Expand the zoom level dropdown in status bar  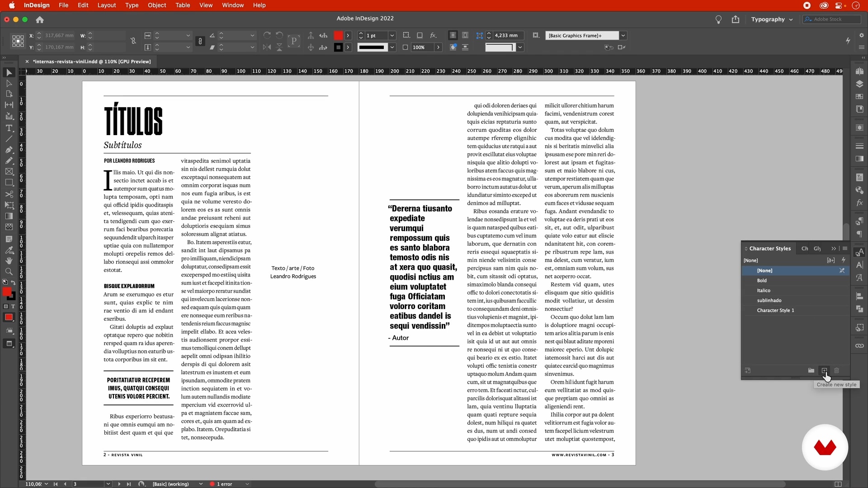[x=46, y=484]
